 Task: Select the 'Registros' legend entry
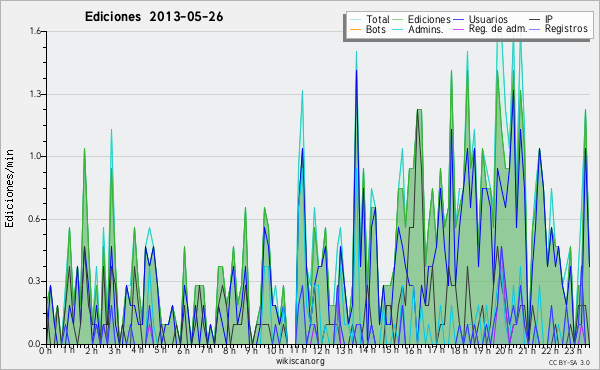coord(566,29)
